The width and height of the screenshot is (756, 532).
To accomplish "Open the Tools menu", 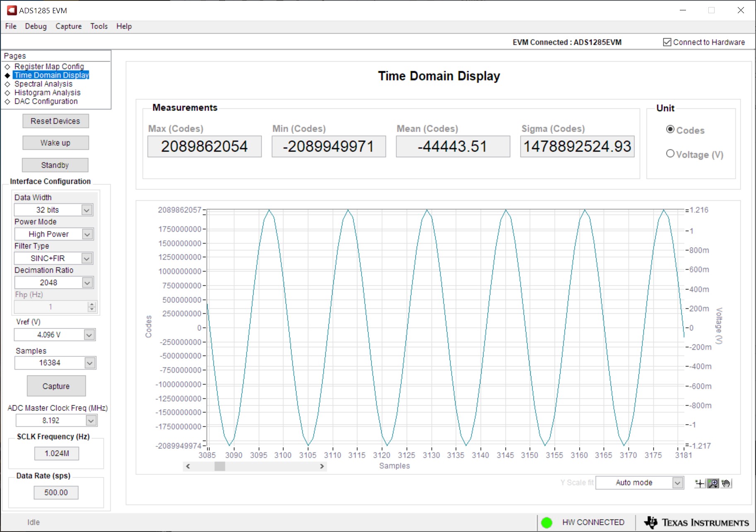I will tap(99, 26).
